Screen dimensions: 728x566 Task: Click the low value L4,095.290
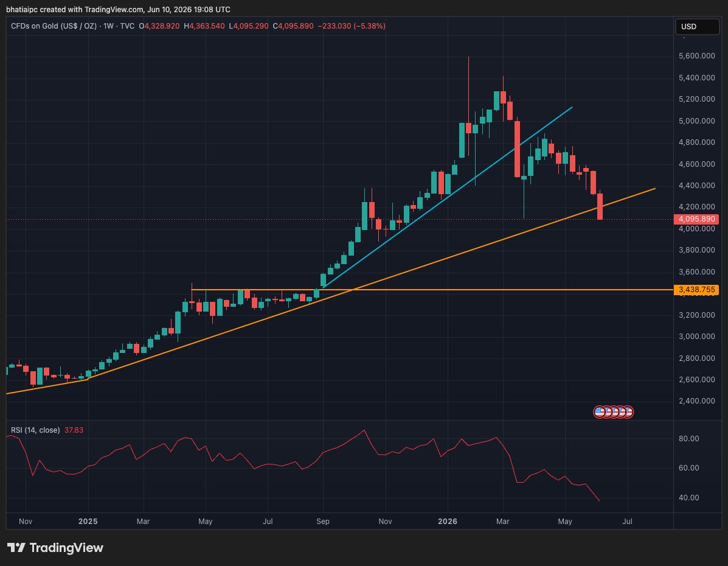click(248, 26)
